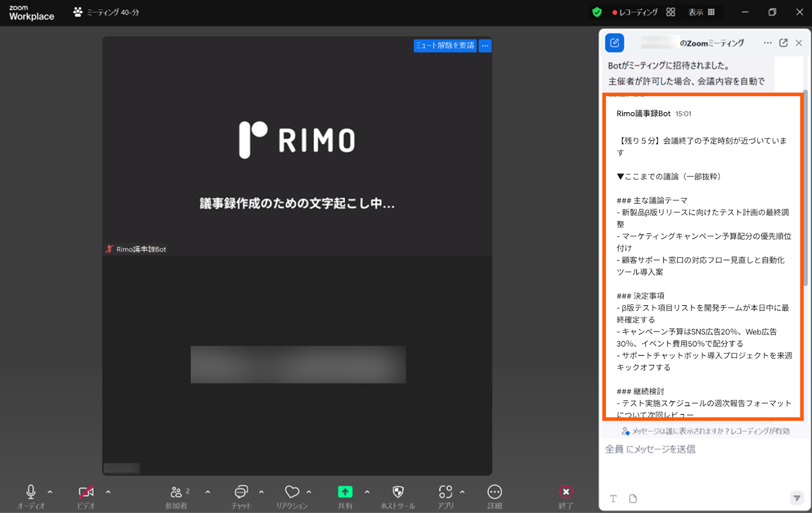Toggle text formatting with the T icon
This screenshot has height=513, width=812.
point(613,499)
